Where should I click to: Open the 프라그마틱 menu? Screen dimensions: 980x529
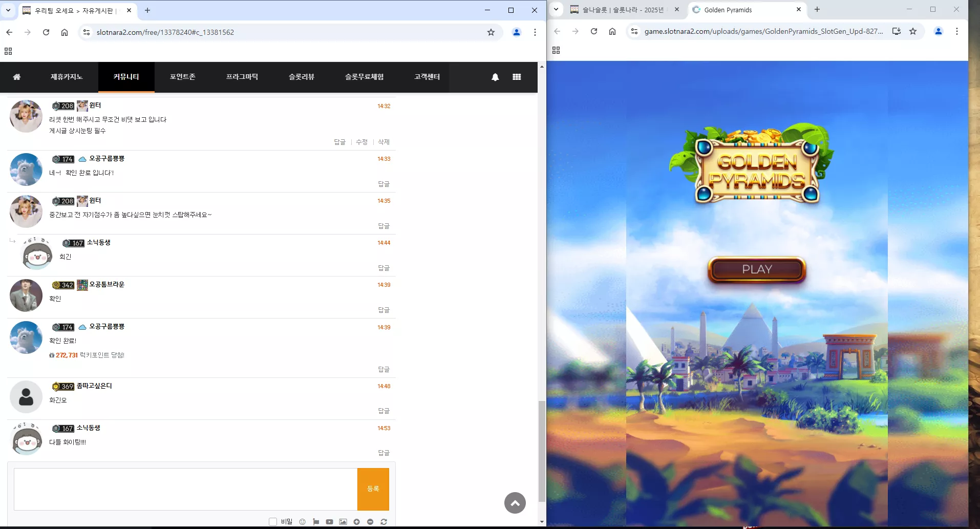pos(242,77)
